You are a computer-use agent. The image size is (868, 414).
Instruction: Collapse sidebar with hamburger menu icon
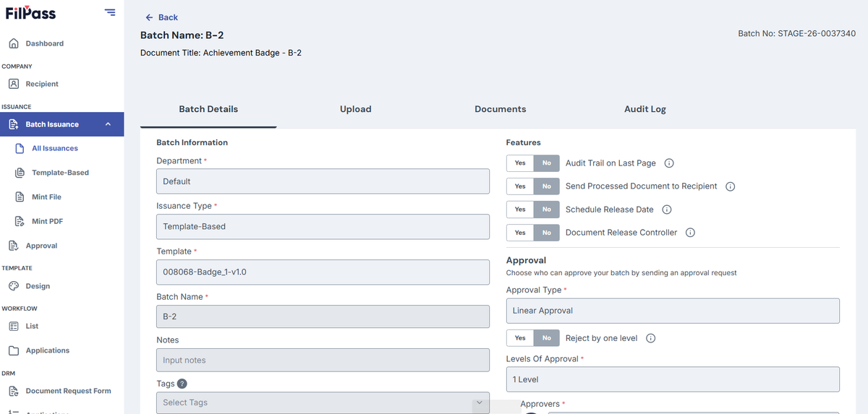pyautogui.click(x=110, y=12)
